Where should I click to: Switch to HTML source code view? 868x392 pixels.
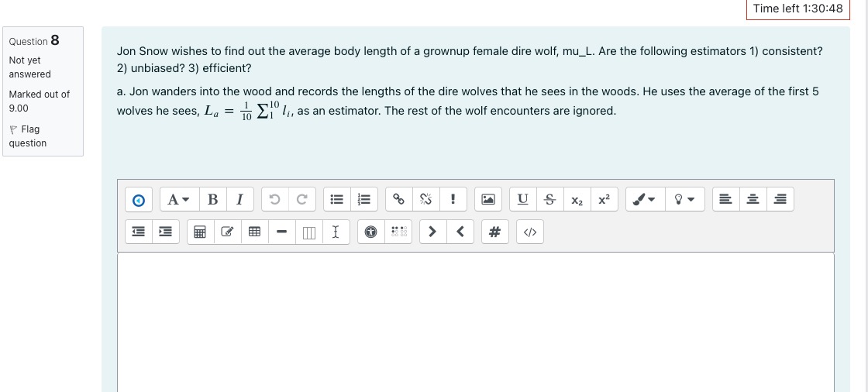(530, 232)
